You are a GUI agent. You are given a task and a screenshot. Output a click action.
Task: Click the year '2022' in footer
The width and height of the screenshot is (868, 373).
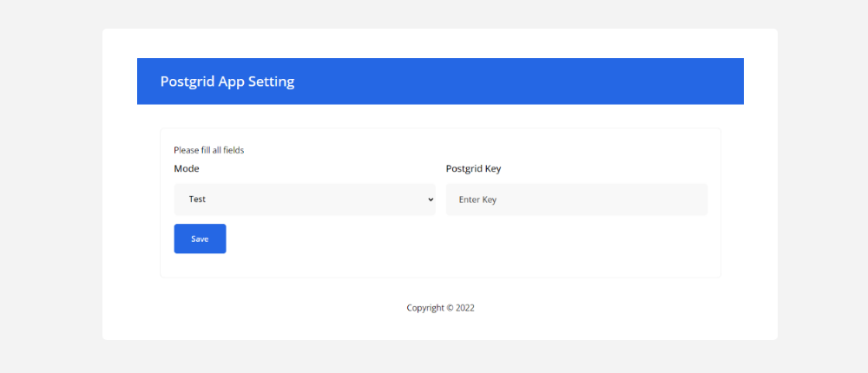[465, 308]
